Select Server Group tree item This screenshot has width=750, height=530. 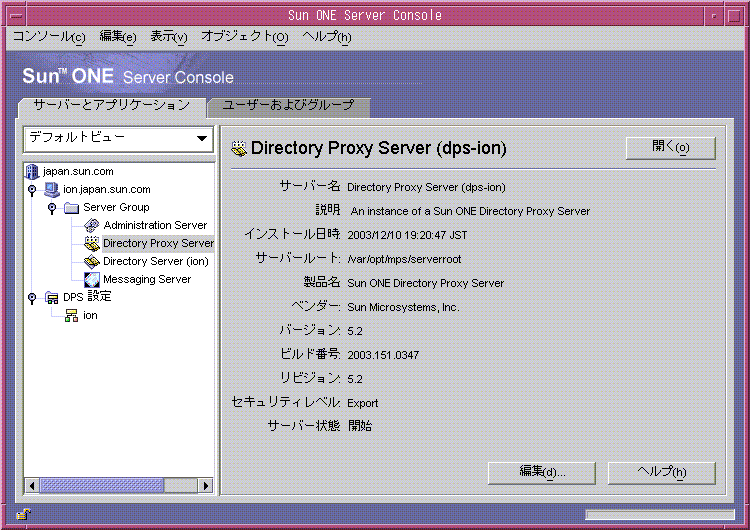pyautogui.click(x=116, y=207)
